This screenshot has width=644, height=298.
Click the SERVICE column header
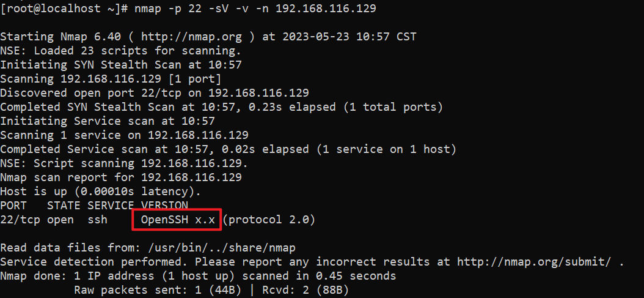(x=111, y=206)
